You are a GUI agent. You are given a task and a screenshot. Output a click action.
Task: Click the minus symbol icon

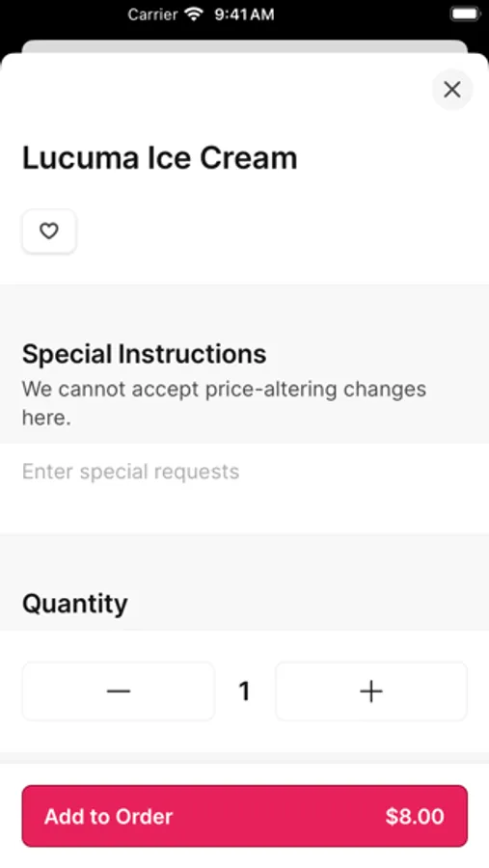(x=119, y=691)
